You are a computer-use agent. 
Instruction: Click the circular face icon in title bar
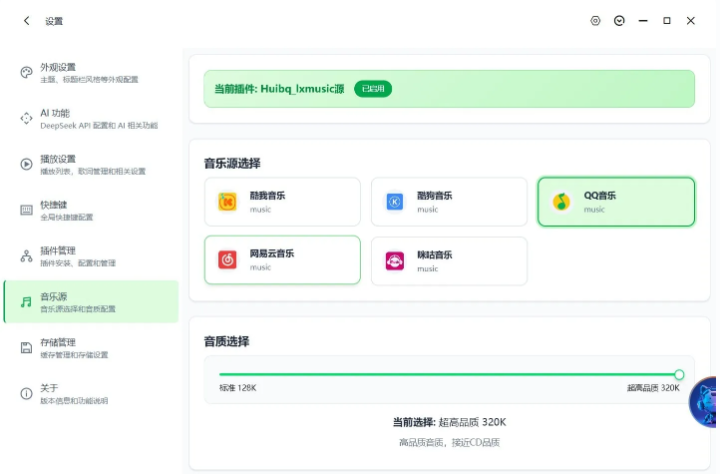619,21
